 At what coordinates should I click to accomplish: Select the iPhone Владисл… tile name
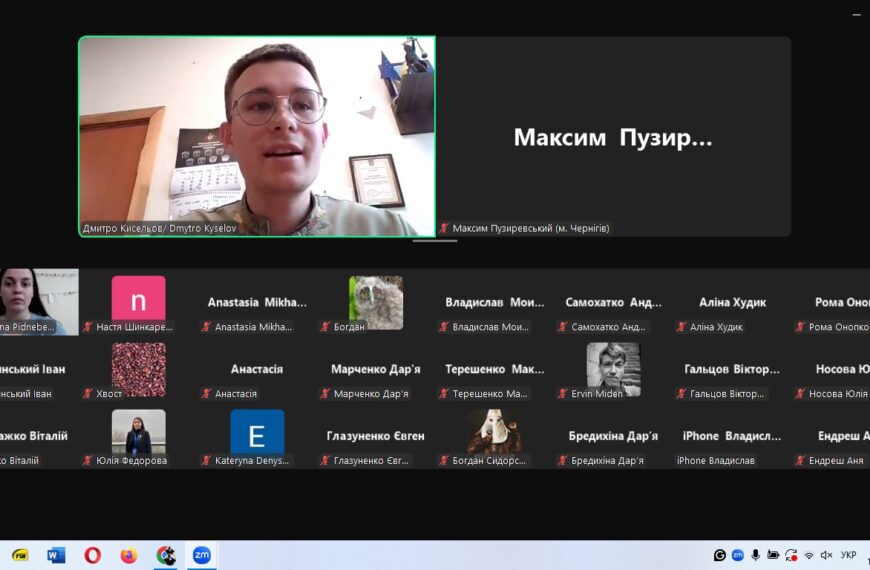[732, 436]
